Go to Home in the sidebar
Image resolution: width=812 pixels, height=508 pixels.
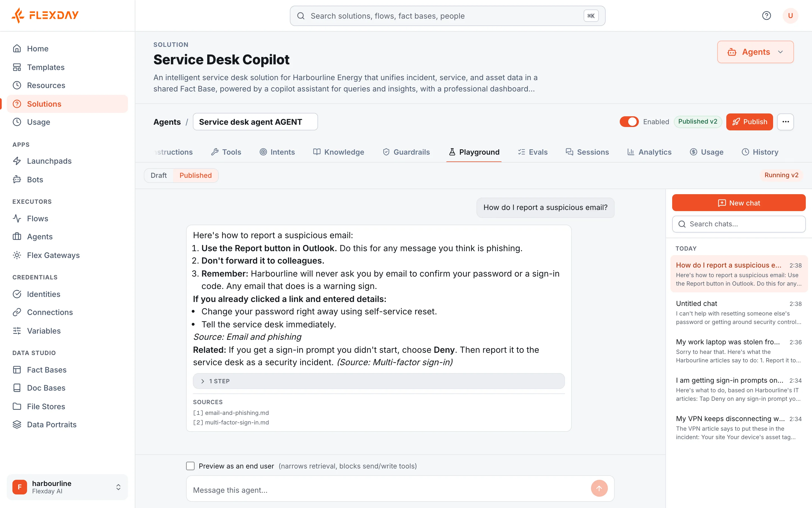point(67,49)
